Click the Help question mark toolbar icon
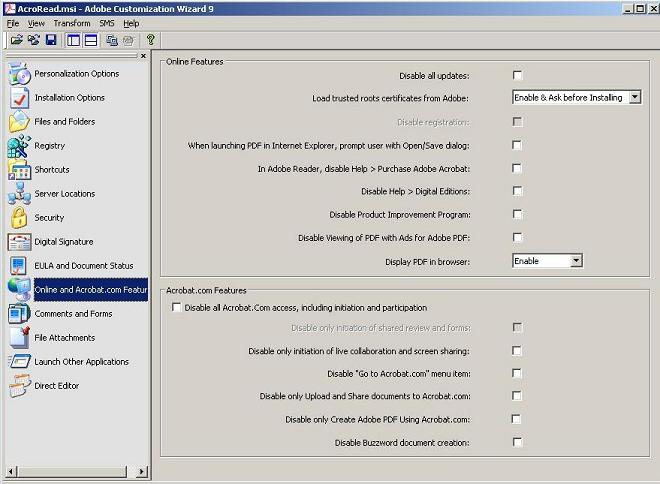660x484 pixels. [x=151, y=40]
